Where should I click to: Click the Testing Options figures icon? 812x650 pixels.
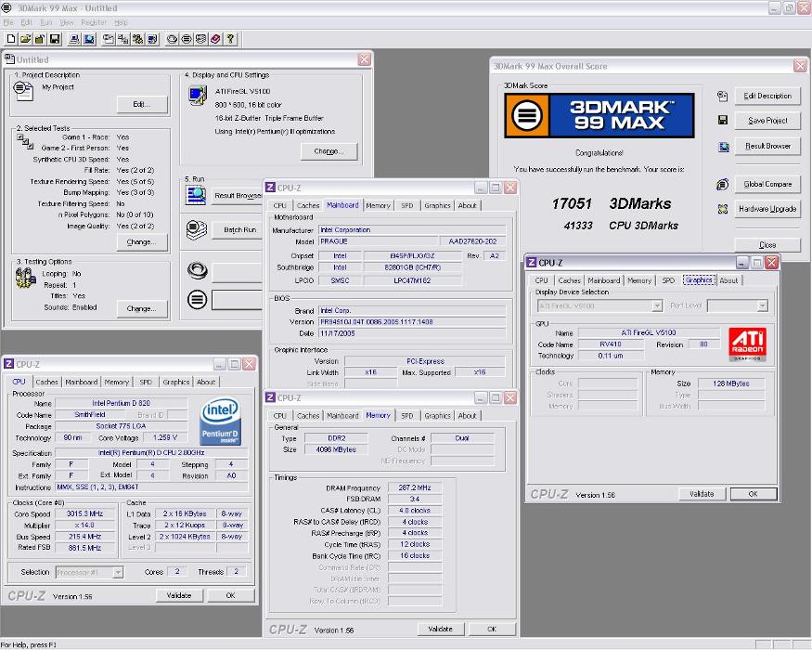(25, 279)
